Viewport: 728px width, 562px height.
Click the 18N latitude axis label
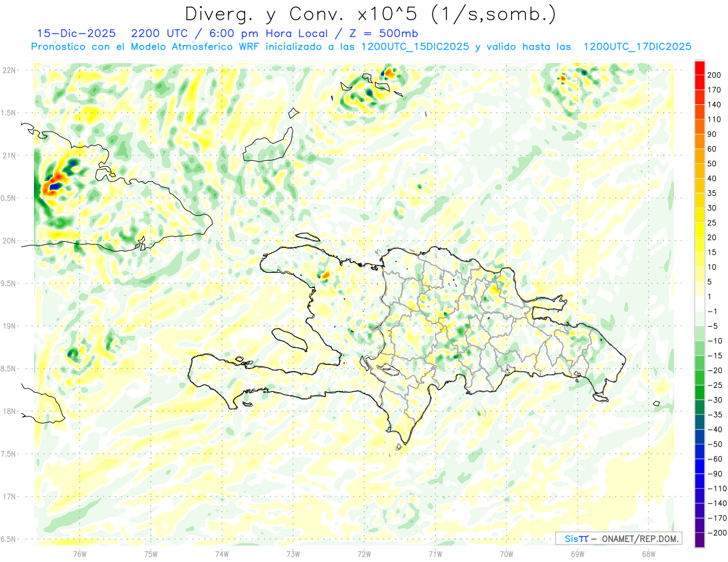coord(10,411)
